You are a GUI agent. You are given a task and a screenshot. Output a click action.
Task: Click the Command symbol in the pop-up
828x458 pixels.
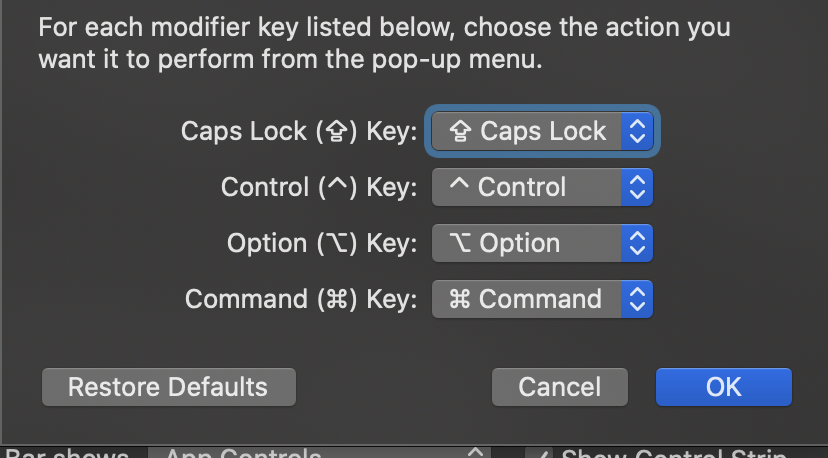point(461,299)
